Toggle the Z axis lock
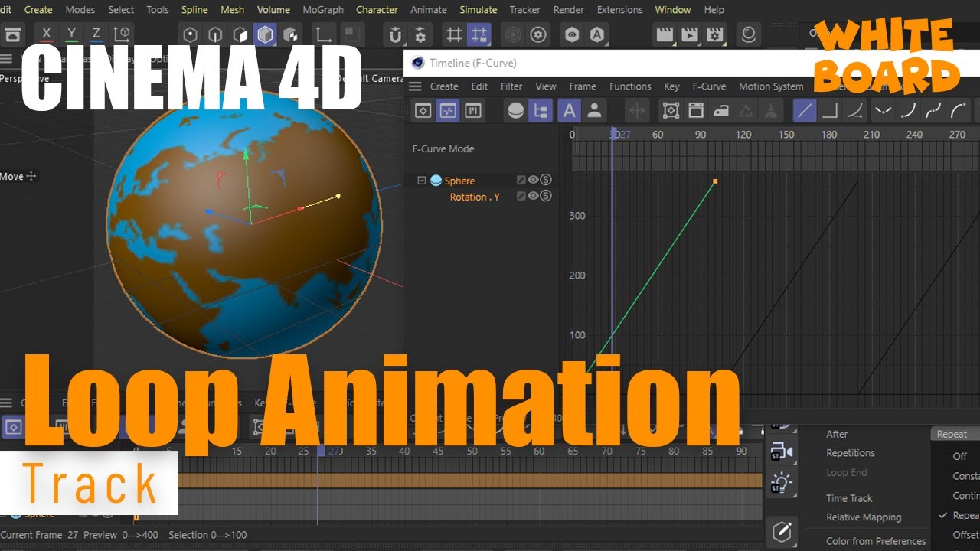The width and height of the screenshot is (980, 551). pyautogui.click(x=96, y=34)
